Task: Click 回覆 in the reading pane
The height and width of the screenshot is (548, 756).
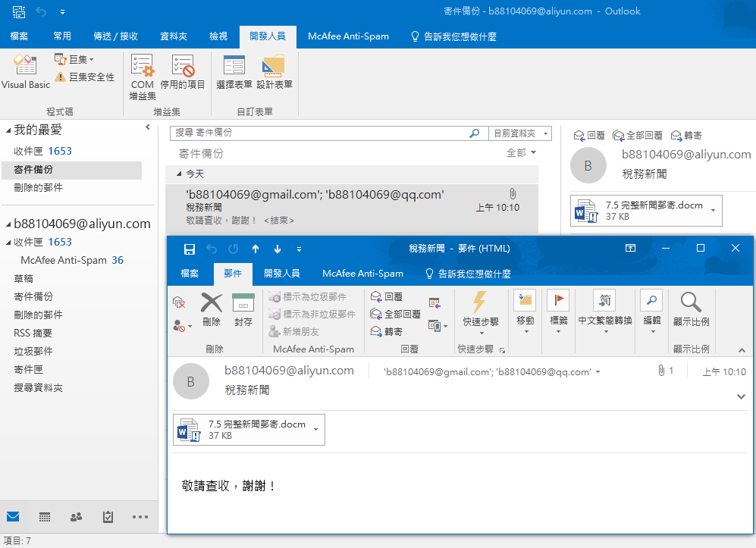Action: [589, 136]
